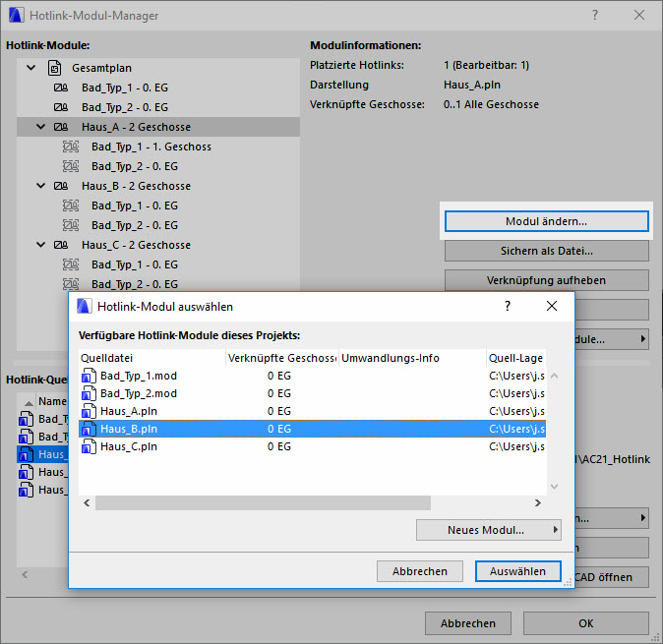This screenshot has width=663, height=644.
Task: Close the Hotlink-Modul auswählen dialog
Action: (x=552, y=306)
